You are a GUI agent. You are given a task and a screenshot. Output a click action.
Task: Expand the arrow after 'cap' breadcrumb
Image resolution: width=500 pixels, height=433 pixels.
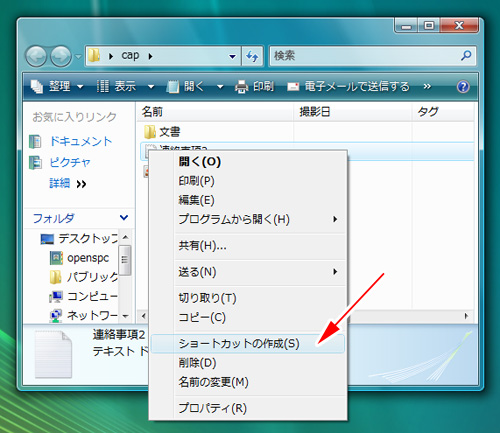pos(150,56)
